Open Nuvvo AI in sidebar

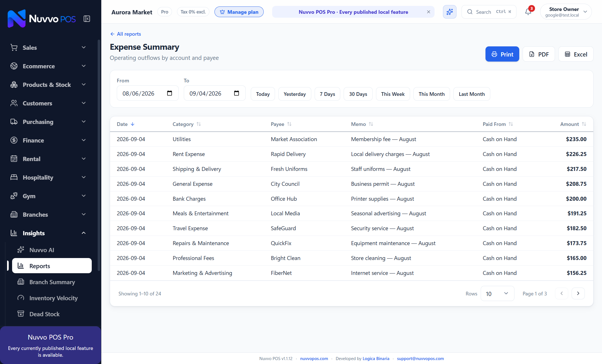(52, 250)
